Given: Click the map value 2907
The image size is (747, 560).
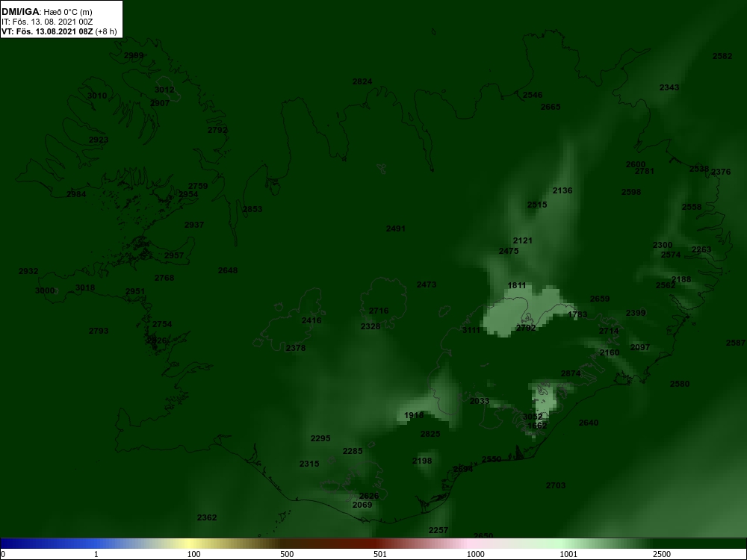Looking at the screenshot, I should (160, 103).
